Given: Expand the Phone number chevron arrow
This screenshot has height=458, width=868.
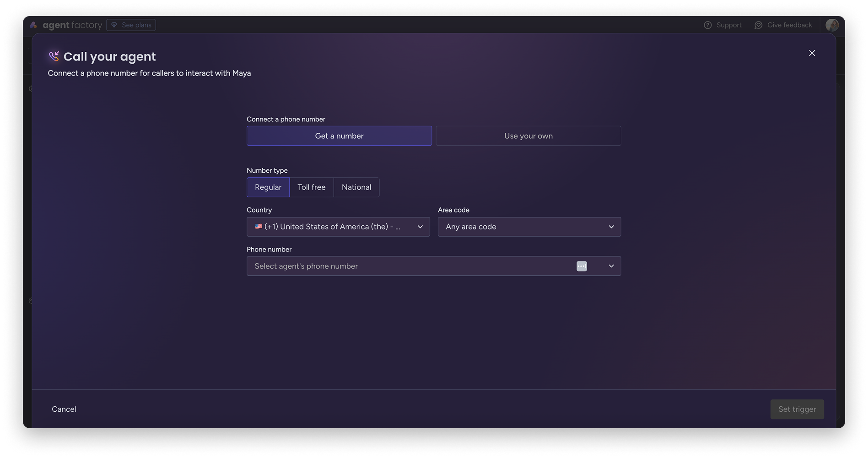Looking at the screenshot, I should (x=611, y=266).
